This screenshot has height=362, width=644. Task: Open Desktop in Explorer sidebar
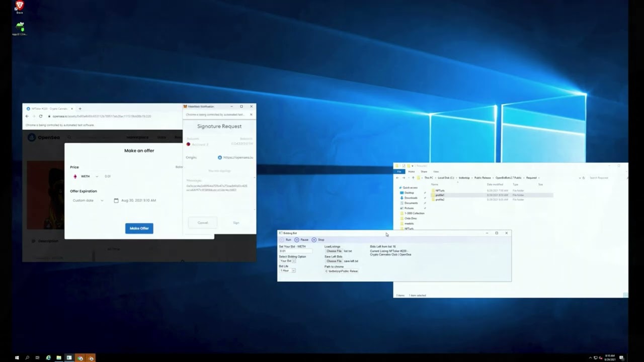coord(408,193)
